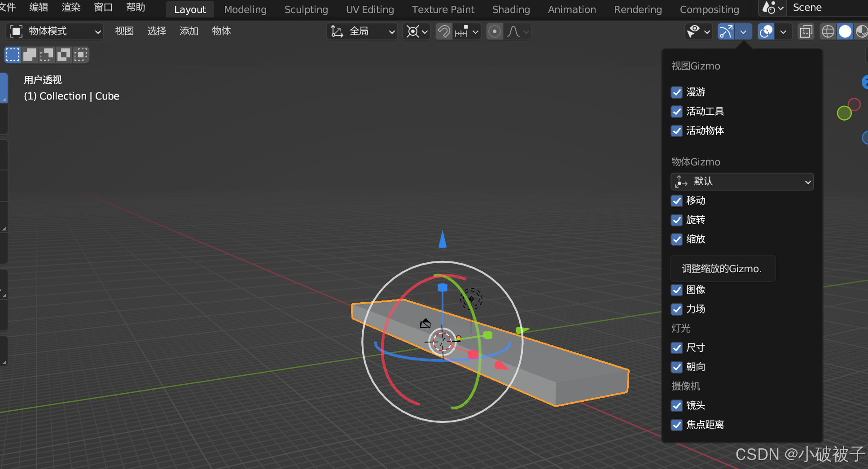Uncheck 朝向 light checkbox
The height and width of the screenshot is (469, 868).
(677, 367)
